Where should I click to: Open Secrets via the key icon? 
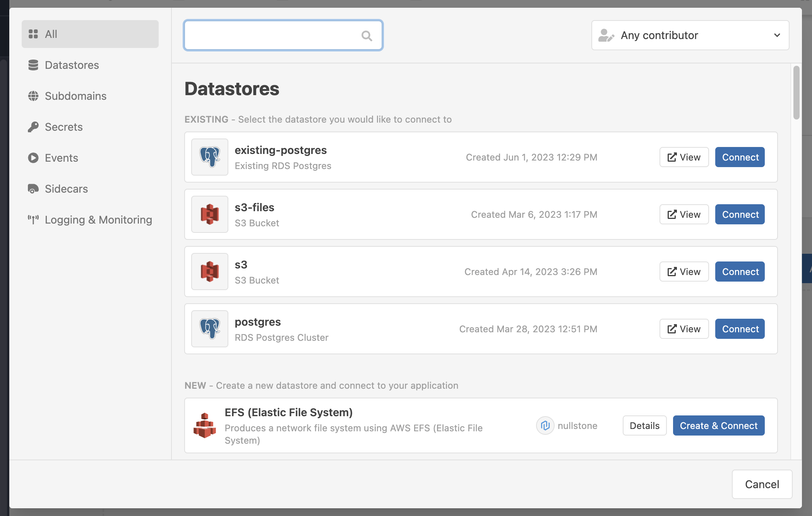coord(33,126)
